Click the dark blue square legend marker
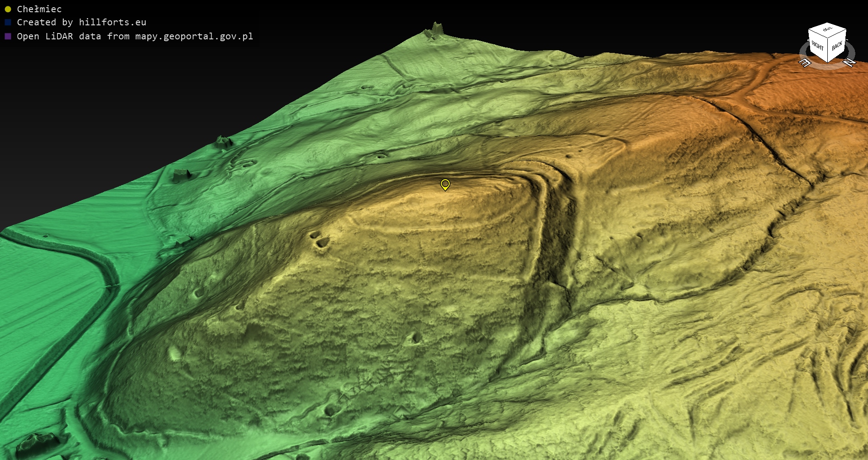This screenshot has width=868, height=460. [8, 22]
